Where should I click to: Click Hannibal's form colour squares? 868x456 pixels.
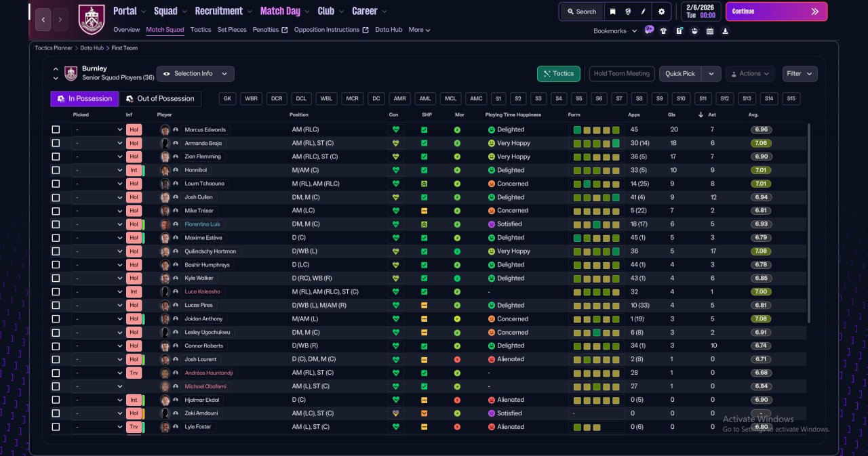(595, 170)
